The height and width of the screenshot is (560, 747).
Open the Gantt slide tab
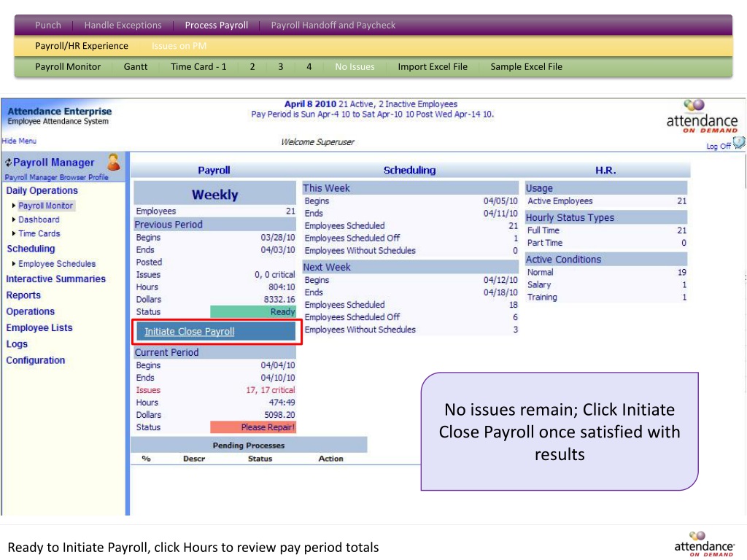[x=136, y=66]
